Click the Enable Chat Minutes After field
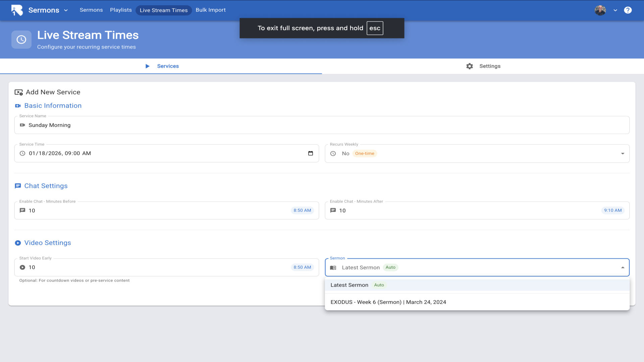Viewport: 644px width, 362px height. [x=470, y=211]
